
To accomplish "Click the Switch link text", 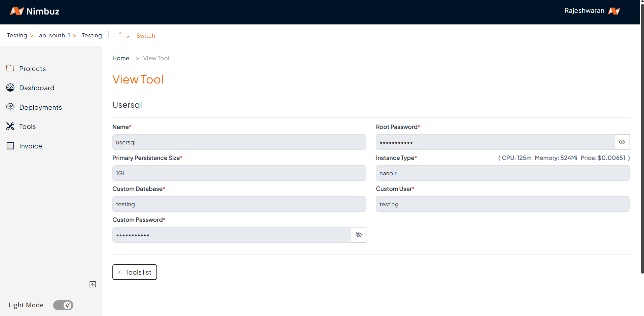I will click(146, 36).
